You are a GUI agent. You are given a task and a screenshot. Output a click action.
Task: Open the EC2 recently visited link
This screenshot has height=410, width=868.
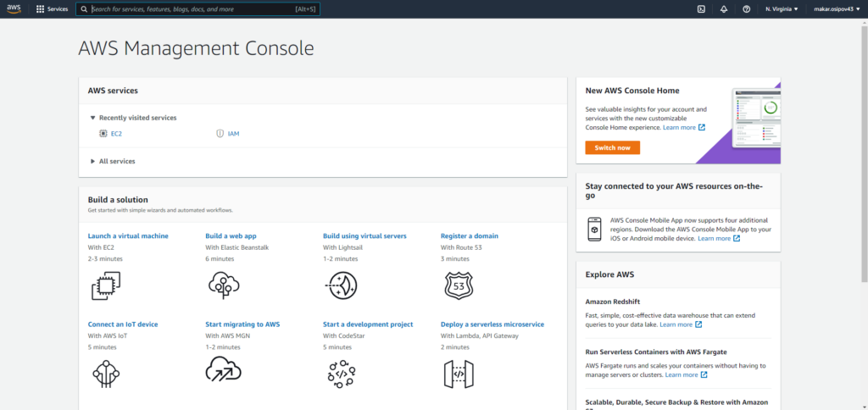(116, 133)
